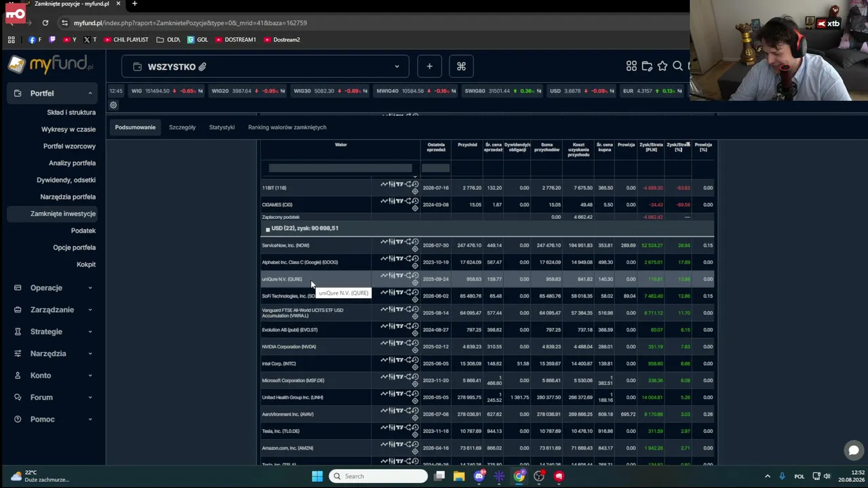Image resolution: width=868 pixels, height=488 pixels.
Task: Open Portfel wzorcowy in sidebar
Action: tap(69, 146)
